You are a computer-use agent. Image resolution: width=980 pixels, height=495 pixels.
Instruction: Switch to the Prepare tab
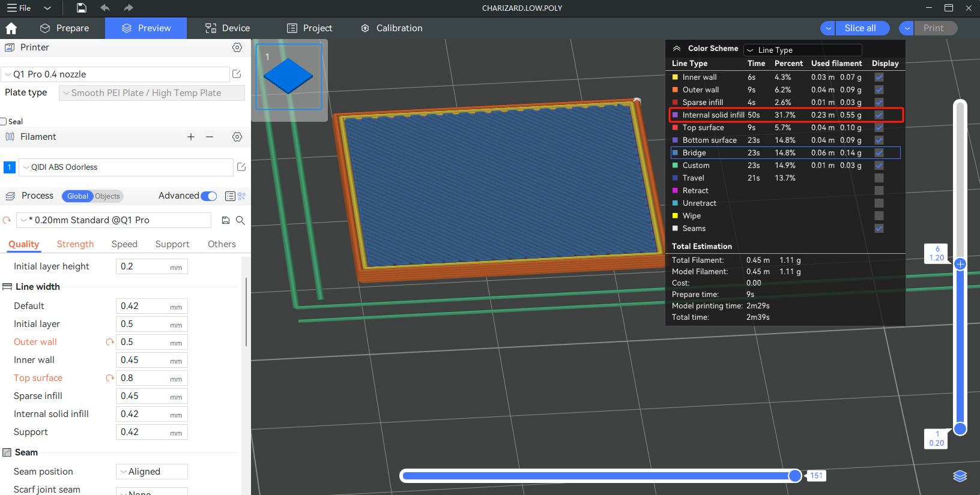tap(64, 28)
